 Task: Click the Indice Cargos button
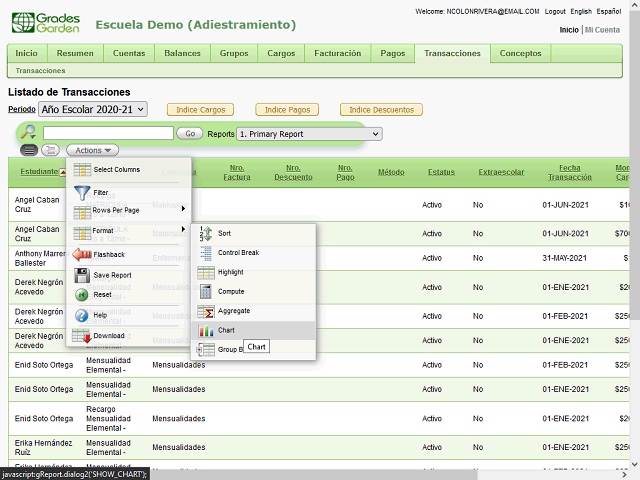tap(200, 110)
